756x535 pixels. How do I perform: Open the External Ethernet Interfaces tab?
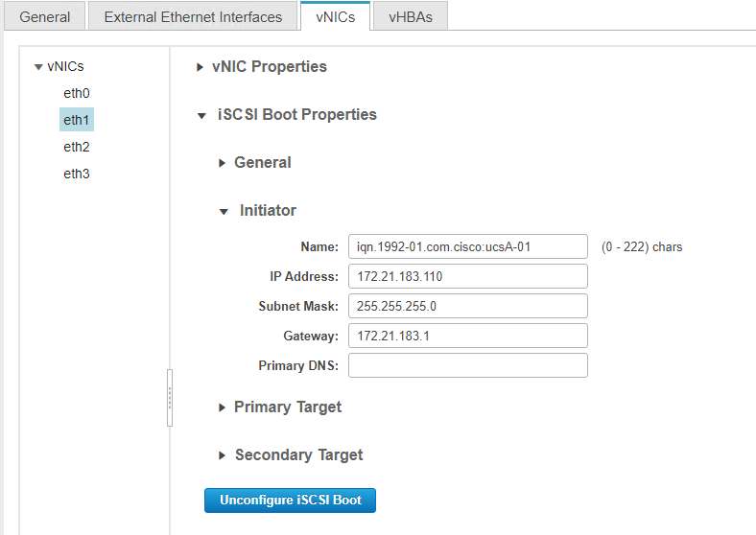[x=193, y=16]
